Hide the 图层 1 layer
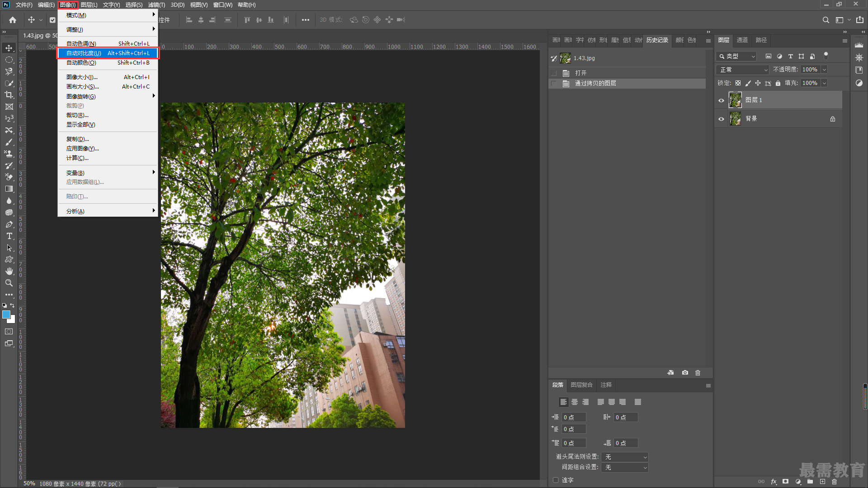 point(721,100)
